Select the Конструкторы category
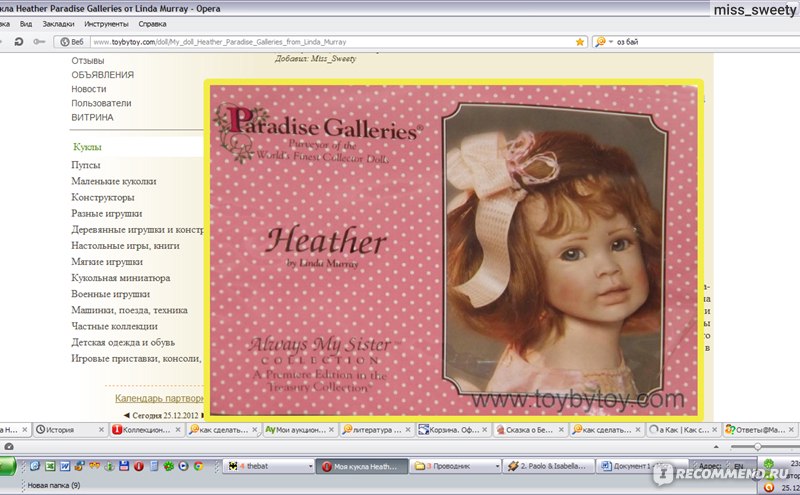The height and width of the screenshot is (495, 800). pyautogui.click(x=103, y=197)
